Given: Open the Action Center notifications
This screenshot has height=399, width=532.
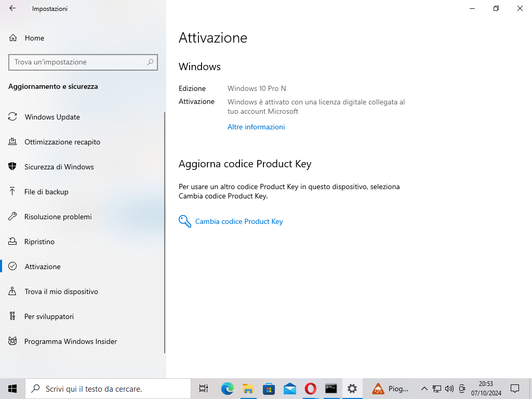Looking at the screenshot, I should coord(514,389).
